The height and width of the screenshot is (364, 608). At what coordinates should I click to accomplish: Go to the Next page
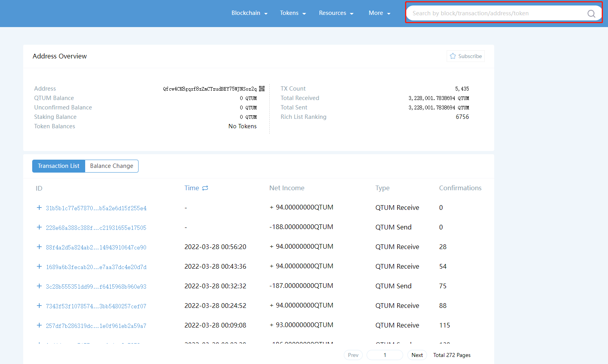pos(417,355)
